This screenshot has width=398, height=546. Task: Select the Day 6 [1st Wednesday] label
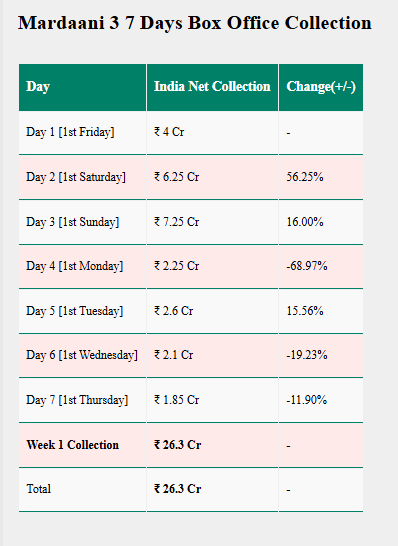pyautogui.click(x=82, y=355)
